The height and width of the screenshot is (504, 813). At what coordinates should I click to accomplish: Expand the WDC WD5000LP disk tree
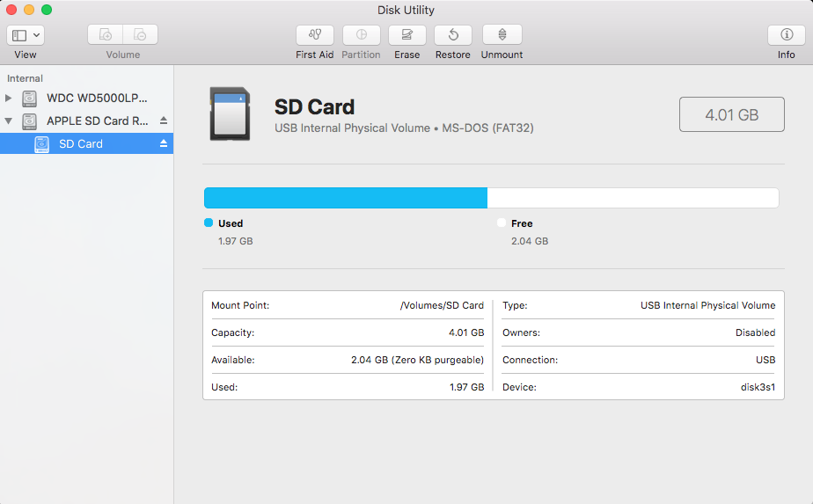[9, 99]
